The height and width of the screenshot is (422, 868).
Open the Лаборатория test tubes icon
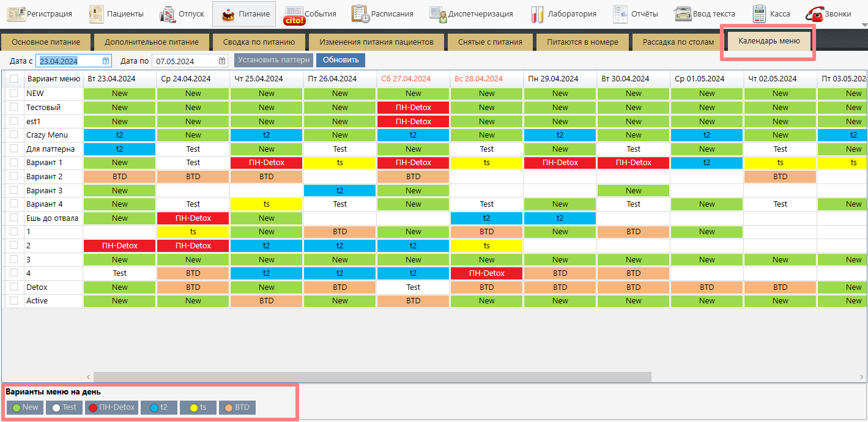[537, 13]
